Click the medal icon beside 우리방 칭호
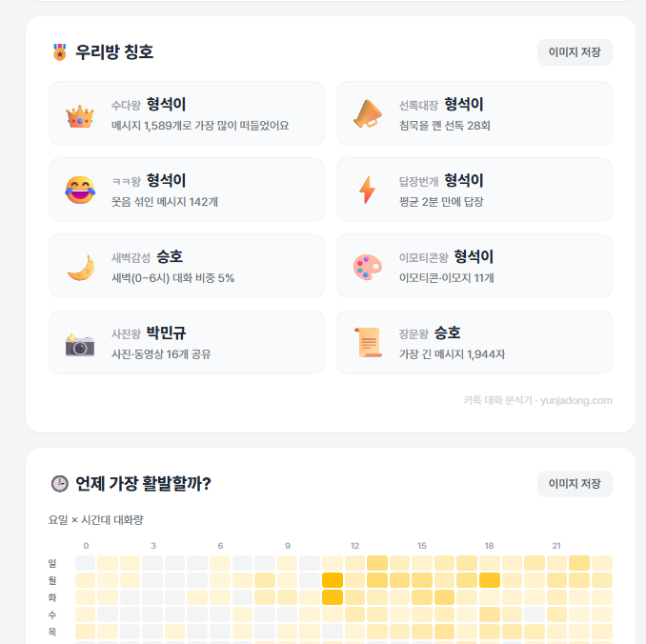The height and width of the screenshot is (644, 646). point(60,52)
